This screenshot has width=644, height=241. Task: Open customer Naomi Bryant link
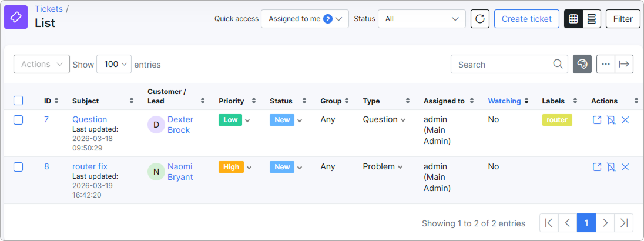coord(180,172)
